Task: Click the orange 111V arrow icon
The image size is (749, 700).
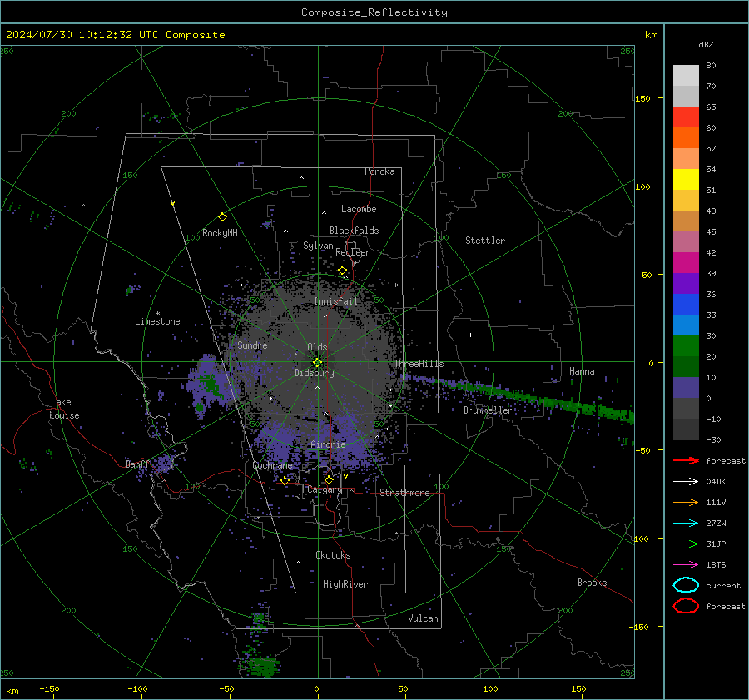Action: 686,502
